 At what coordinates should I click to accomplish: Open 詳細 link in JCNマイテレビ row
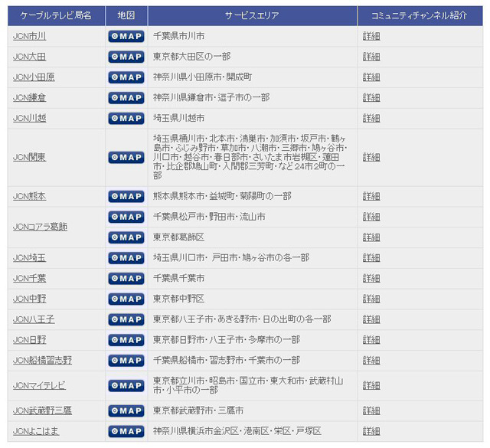(371, 386)
